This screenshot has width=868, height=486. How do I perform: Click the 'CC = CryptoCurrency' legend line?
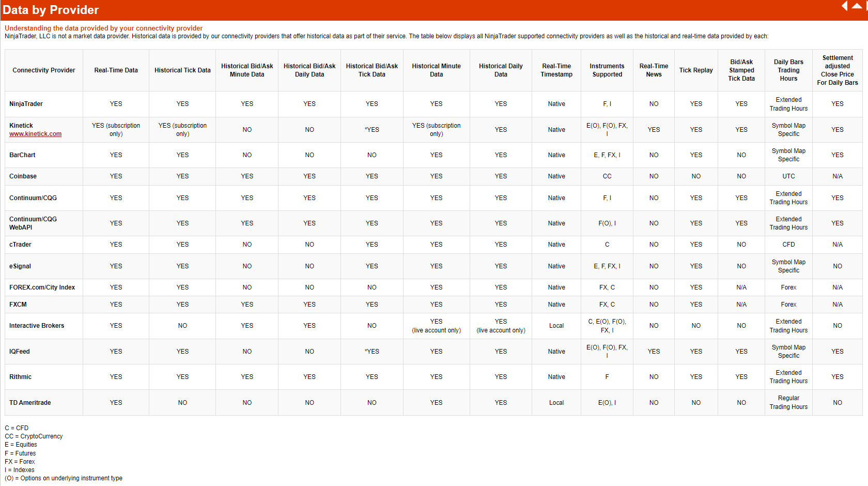click(x=34, y=436)
